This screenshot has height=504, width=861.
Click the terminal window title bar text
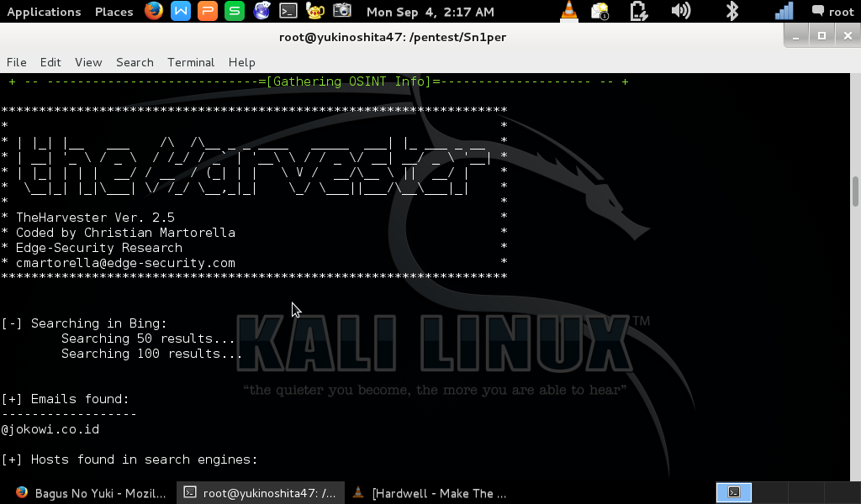coord(393,37)
